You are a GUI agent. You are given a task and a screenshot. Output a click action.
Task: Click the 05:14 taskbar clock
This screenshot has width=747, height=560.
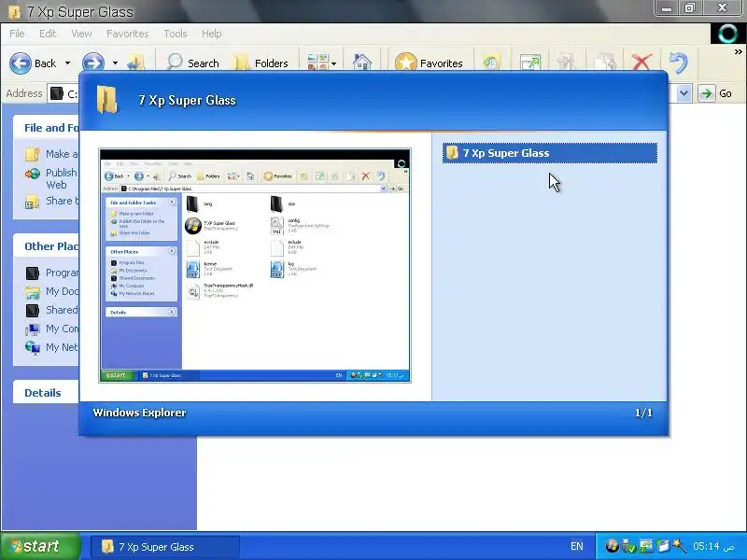713,546
